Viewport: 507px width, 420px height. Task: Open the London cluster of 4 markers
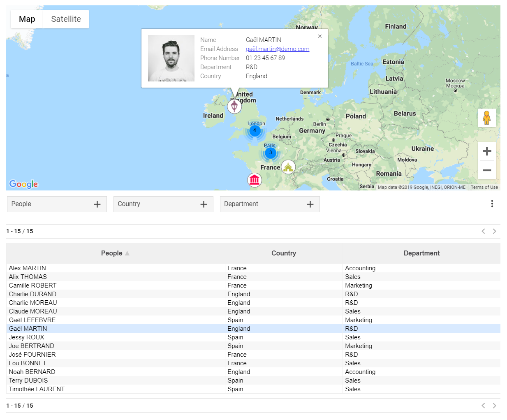[x=255, y=131]
